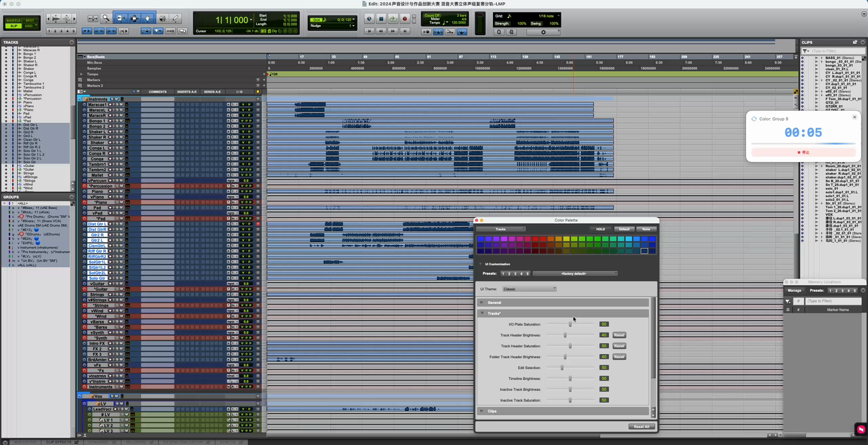This screenshot has width=868, height=445.
Task: Select the Intro FX track name
Action: pyautogui.click(x=97, y=343)
